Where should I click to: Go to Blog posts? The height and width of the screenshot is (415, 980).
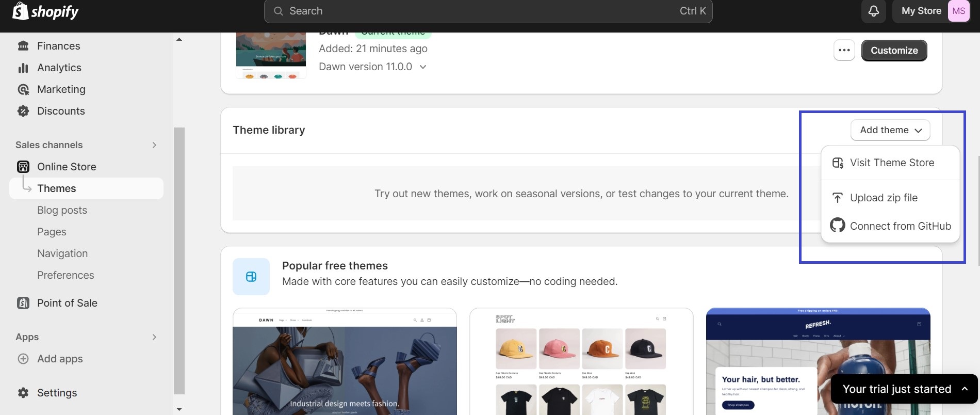pyautogui.click(x=62, y=210)
